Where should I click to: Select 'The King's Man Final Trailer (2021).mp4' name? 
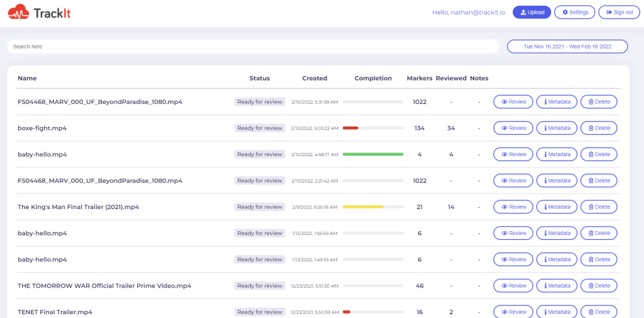(79, 207)
